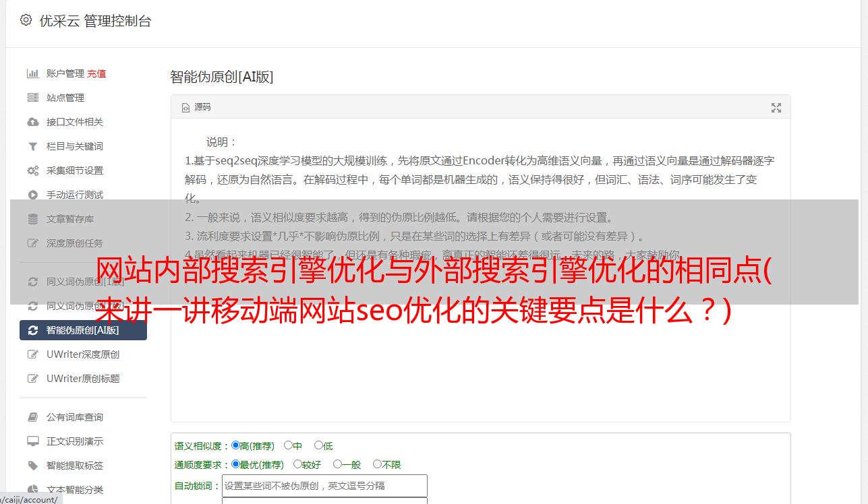Select 语义相似度 低 radio option

click(318, 445)
